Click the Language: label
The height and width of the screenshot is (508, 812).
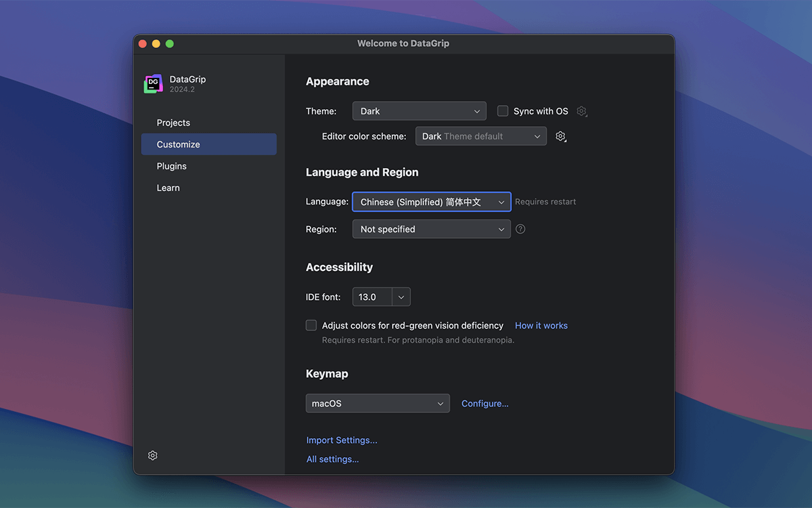(x=327, y=202)
